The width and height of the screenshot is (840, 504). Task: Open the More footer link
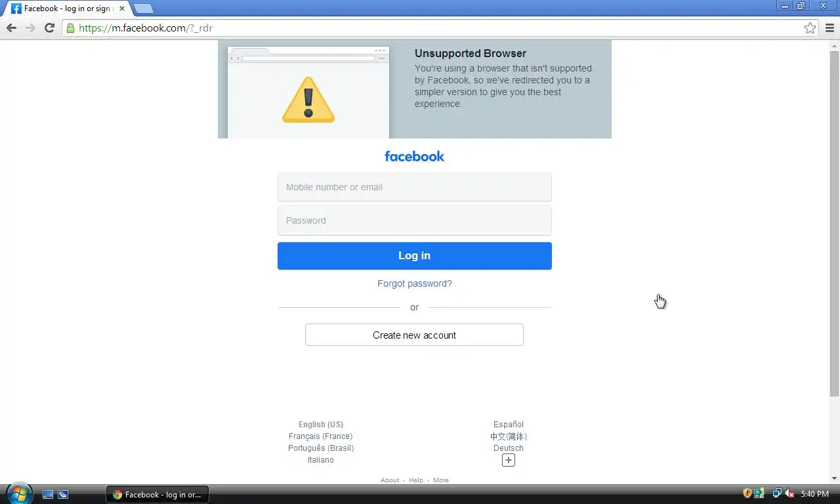441,480
